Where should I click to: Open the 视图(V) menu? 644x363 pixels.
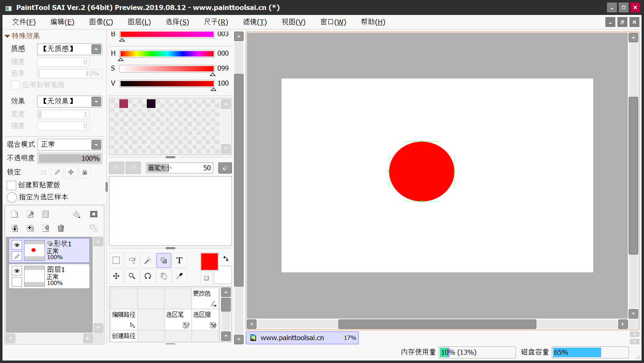coord(294,22)
